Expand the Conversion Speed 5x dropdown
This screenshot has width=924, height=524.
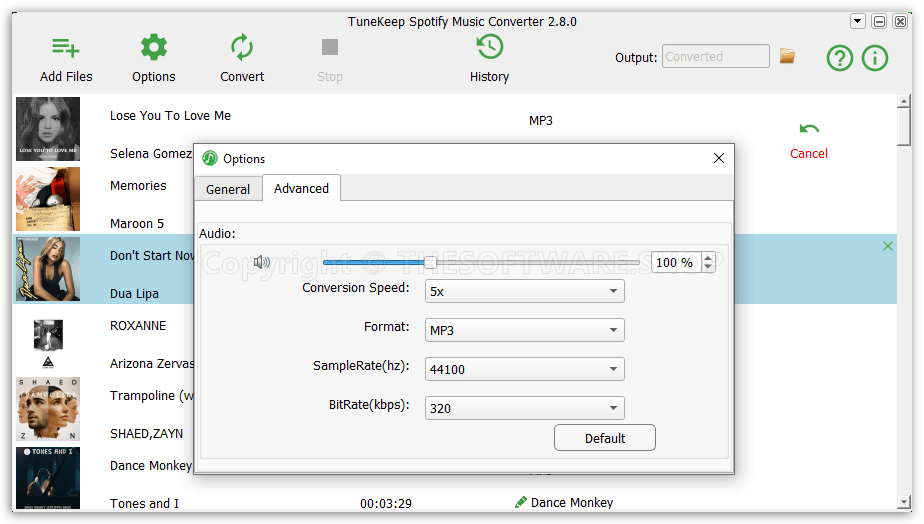(524, 291)
